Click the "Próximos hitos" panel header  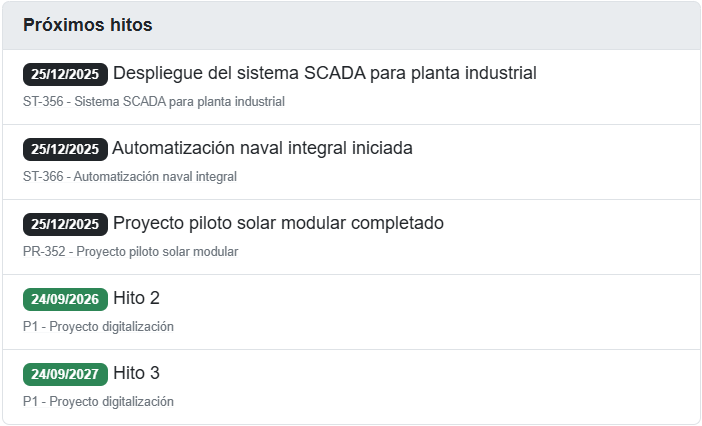tap(88, 25)
